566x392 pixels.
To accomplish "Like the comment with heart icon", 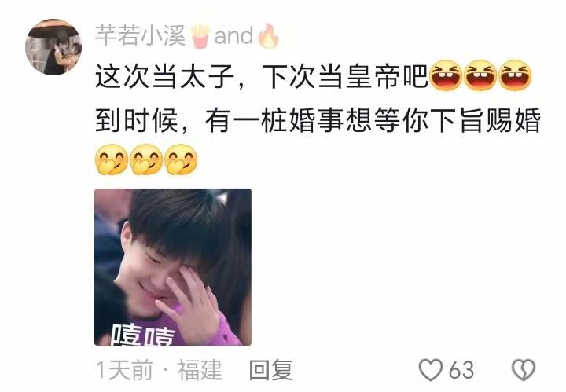I will 431,370.
